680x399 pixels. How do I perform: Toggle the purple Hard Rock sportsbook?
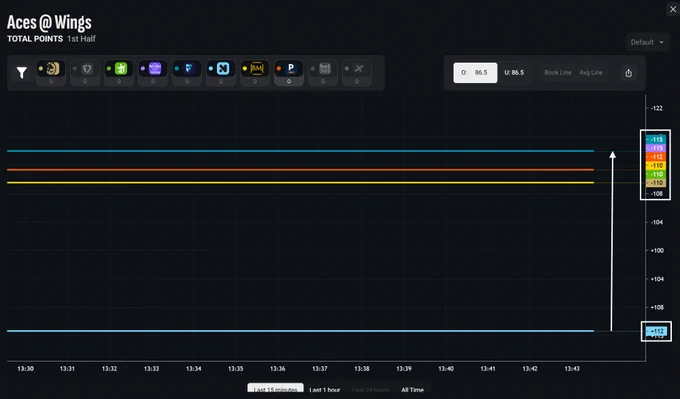point(153,69)
